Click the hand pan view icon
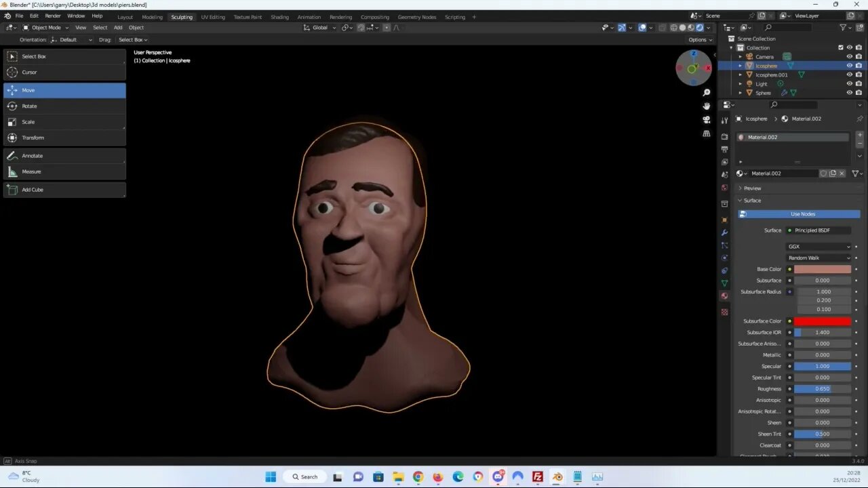 (x=707, y=106)
